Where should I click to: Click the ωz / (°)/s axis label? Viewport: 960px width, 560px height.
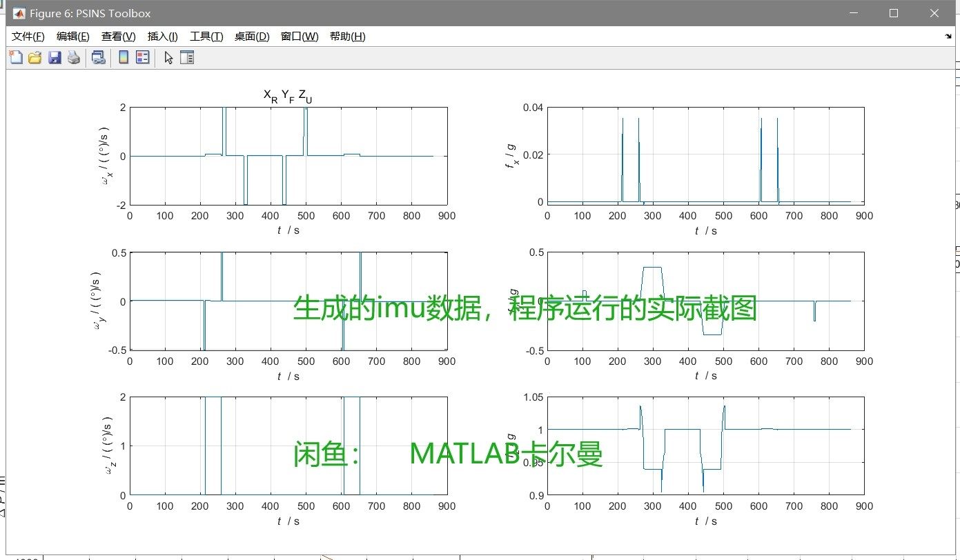108,446
